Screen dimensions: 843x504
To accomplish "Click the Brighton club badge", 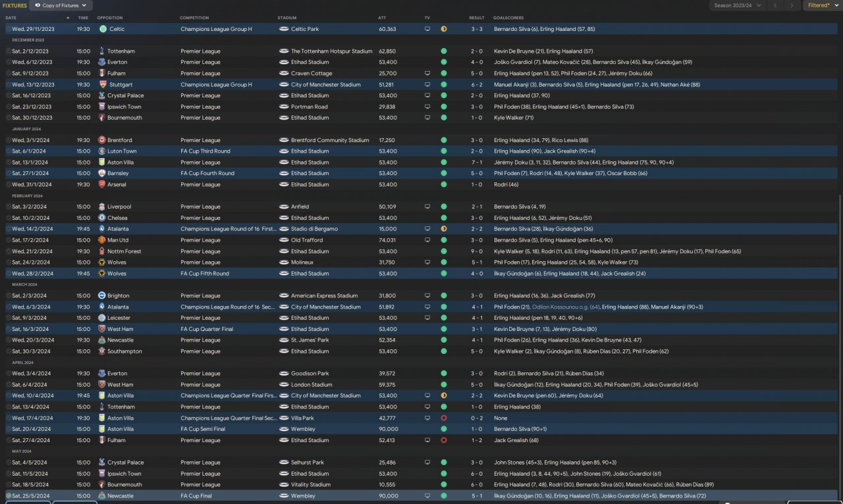I will tap(102, 295).
